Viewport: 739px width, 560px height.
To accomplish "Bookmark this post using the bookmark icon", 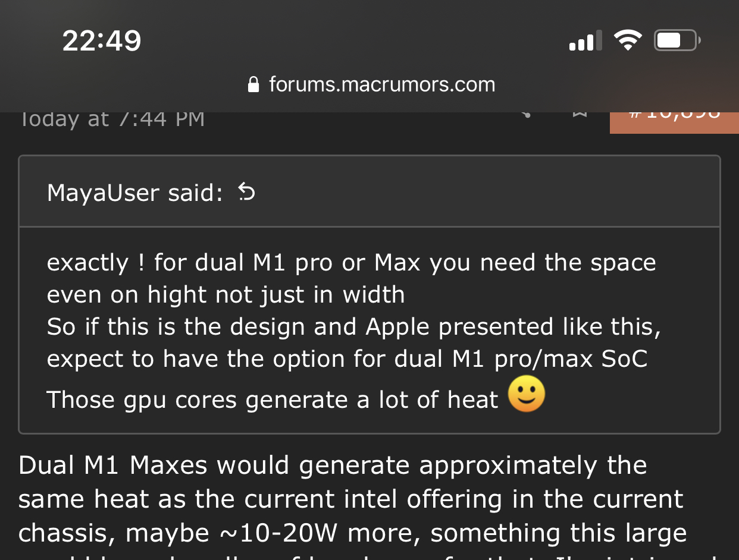I will [x=579, y=114].
